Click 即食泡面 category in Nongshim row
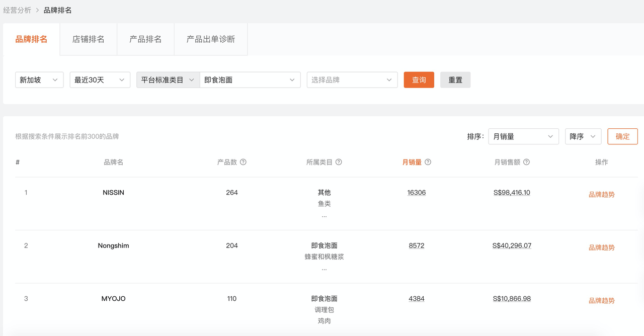This screenshot has height=336, width=644. point(325,245)
